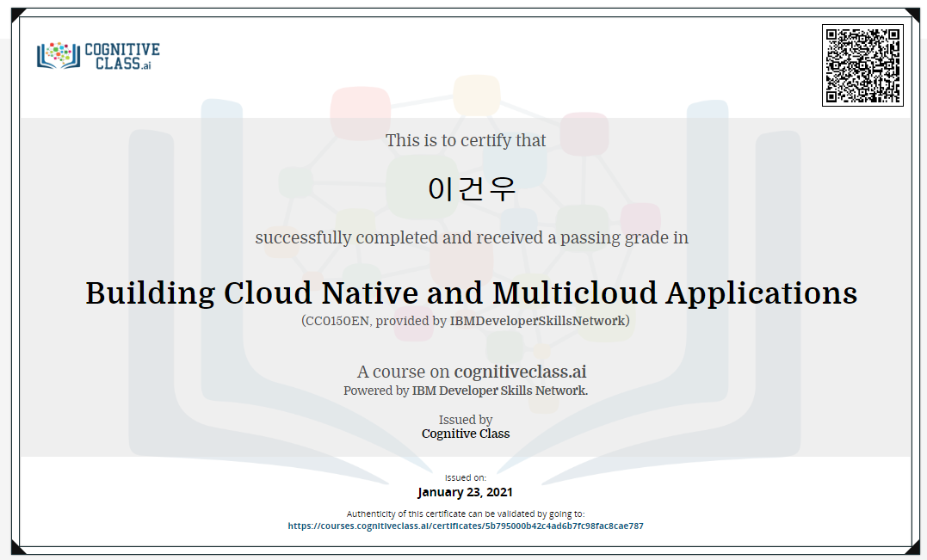Image resolution: width=927 pixels, height=560 pixels.
Task: Click the Cognitive Class.ai logo
Action: pyautogui.click(x=98, y=56)
